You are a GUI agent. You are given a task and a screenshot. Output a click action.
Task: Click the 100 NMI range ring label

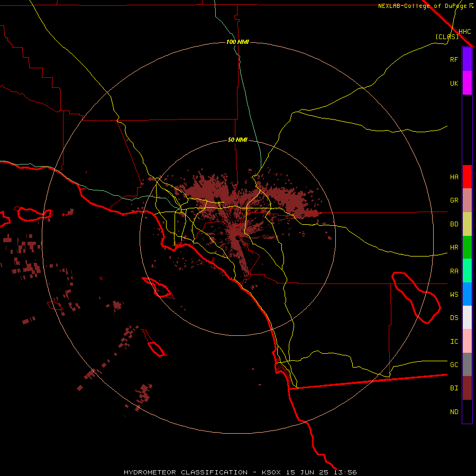pyautogui.click(x=237, y=42)
